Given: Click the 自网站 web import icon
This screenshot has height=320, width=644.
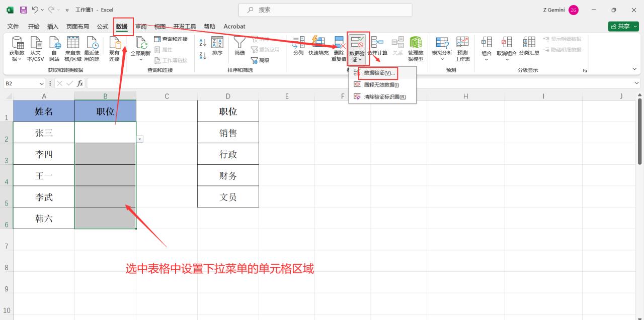Looking at the screenshot, I should (x=54, y=49).
